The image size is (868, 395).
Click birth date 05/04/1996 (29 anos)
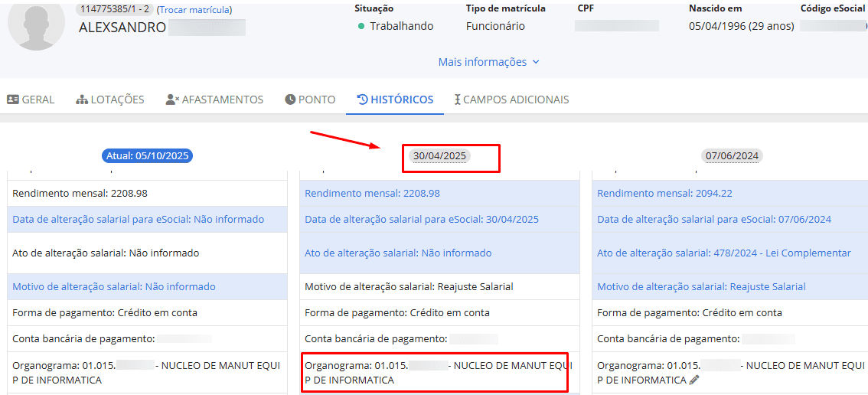(x=741, y=26)
